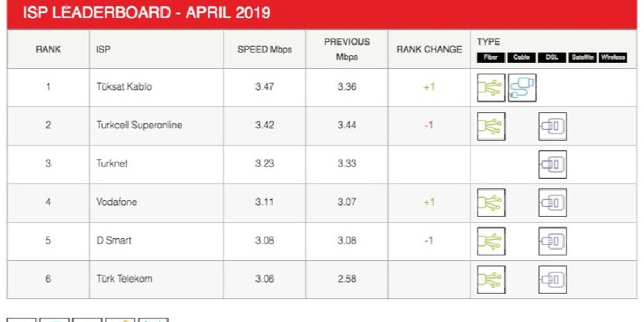The height and width of the screenshot is (322, 644).
Task: Click the Turkcell Superonline ISP name
Action: click(139, 126)
